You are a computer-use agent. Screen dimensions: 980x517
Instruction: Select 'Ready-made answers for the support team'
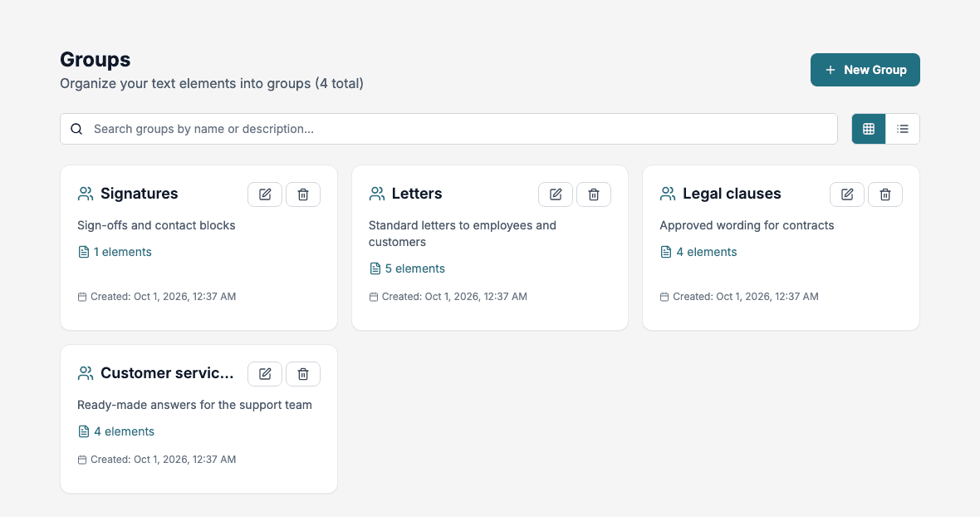click(x=194, y=405)
